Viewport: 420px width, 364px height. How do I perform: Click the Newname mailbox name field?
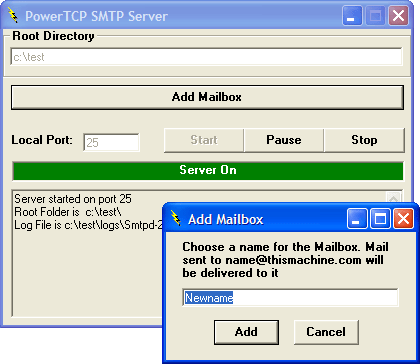click(290, 298)
